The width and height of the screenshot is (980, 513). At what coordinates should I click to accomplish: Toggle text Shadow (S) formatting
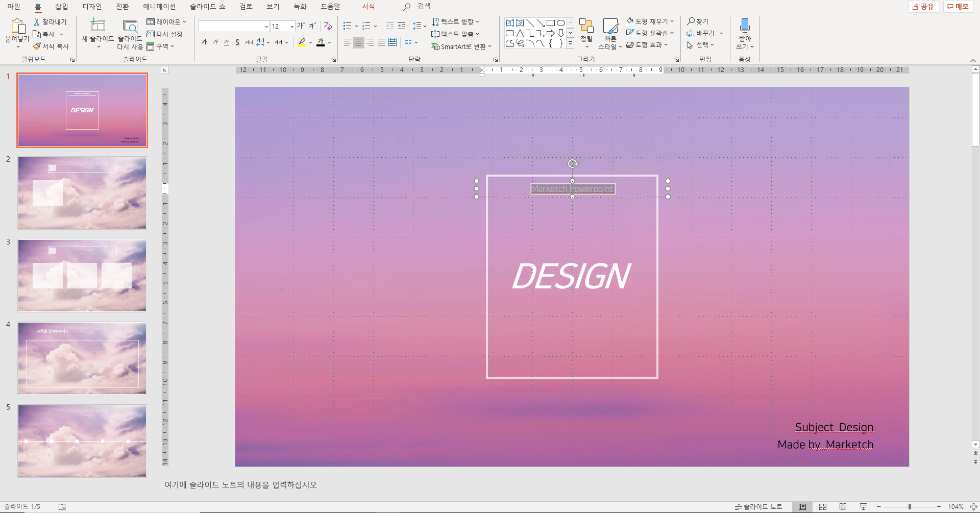[x=237, y=42]
